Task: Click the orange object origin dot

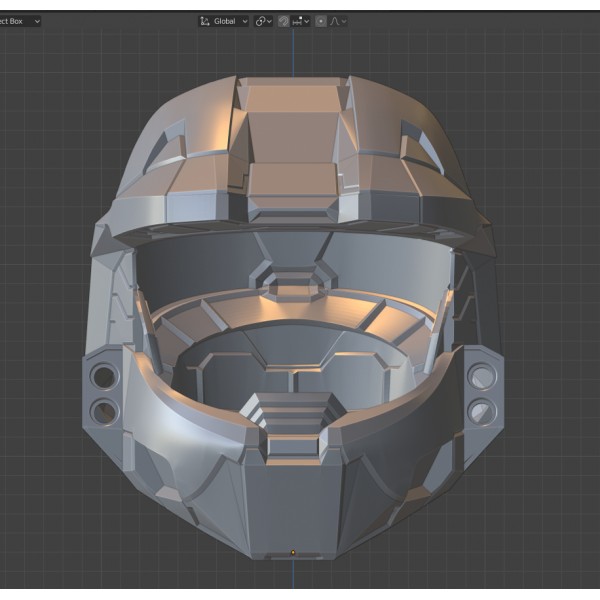Action: coord(293,553)
